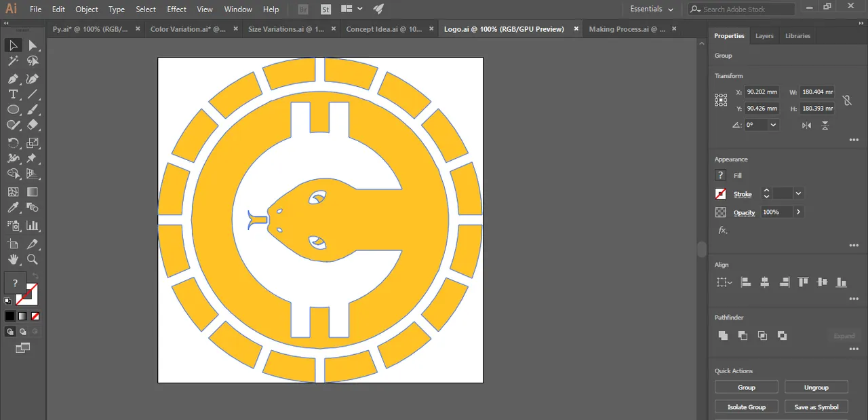Viewport: 868px width, 420px height.
Task: Switch to the Layers panel tab
Action: 764,36
